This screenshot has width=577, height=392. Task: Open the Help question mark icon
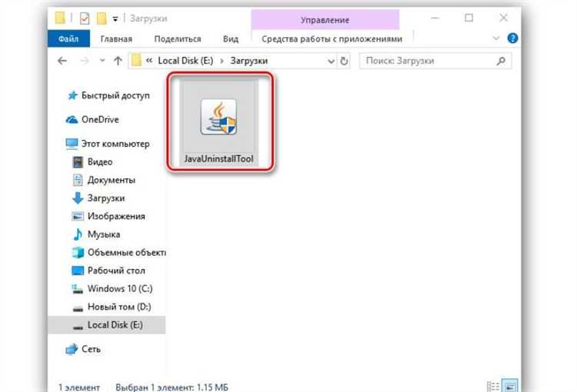(512, 38)
